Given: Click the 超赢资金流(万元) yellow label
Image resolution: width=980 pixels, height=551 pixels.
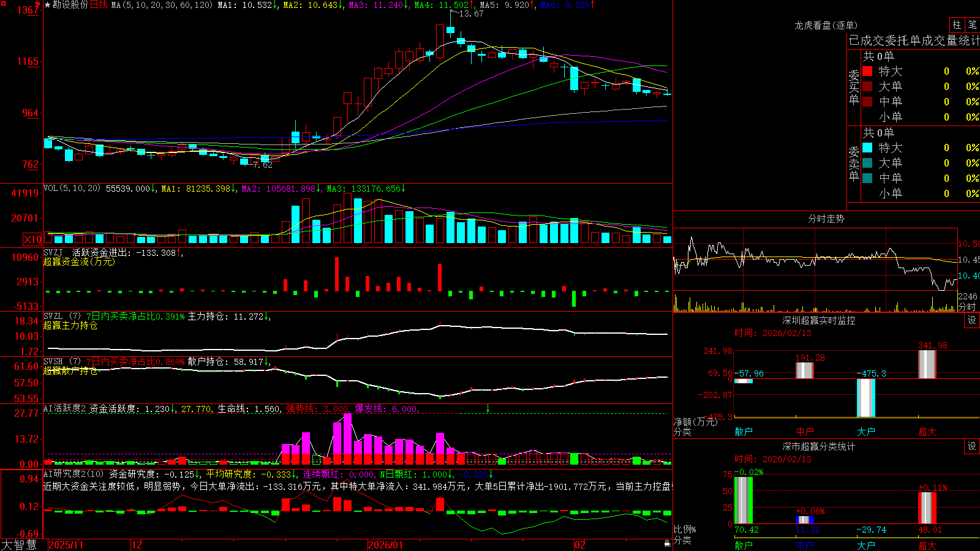Looking at the screenshot, I should (79, 261).
